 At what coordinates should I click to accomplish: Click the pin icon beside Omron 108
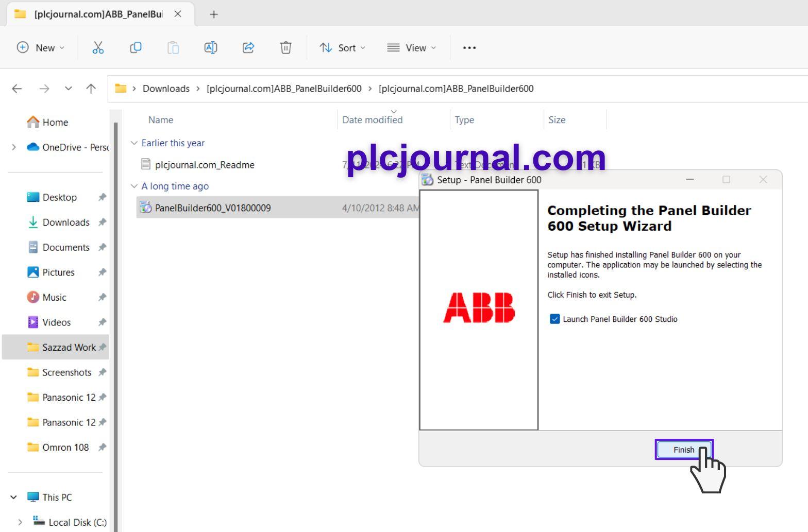tap(102, 448)
